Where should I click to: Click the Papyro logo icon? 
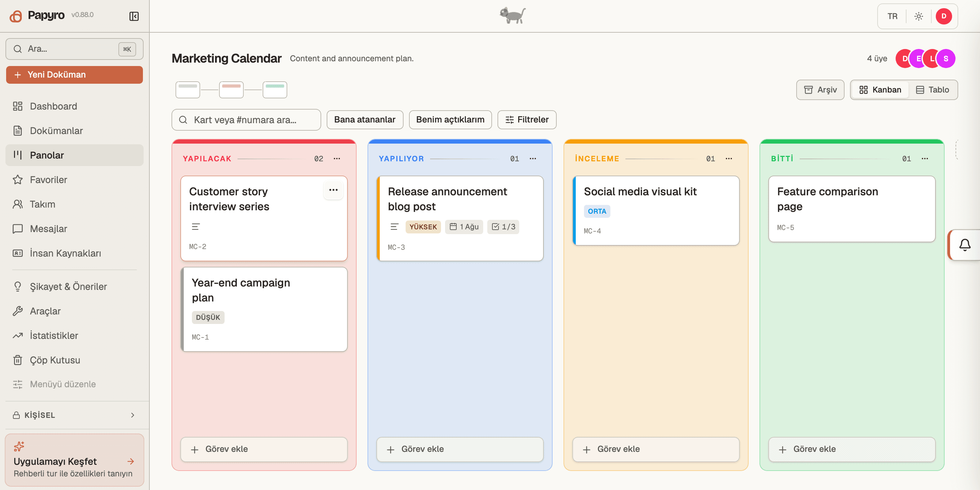(x=16, y=16)
